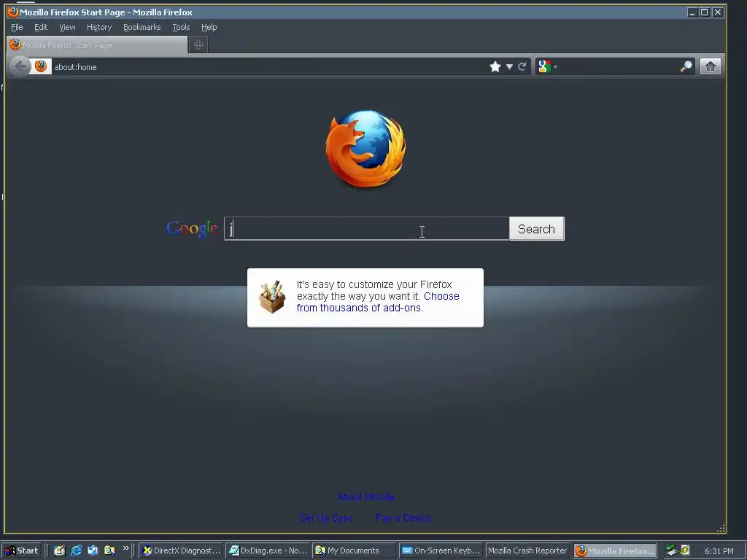
Task: Open the Set Up Sync link
Action: coord(327,518)
